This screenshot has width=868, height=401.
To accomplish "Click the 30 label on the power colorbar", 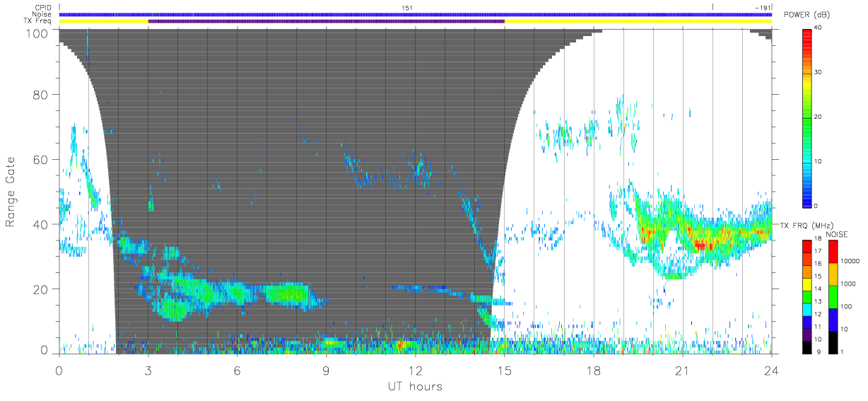I will pyautogui.click(x=819, y=72).
